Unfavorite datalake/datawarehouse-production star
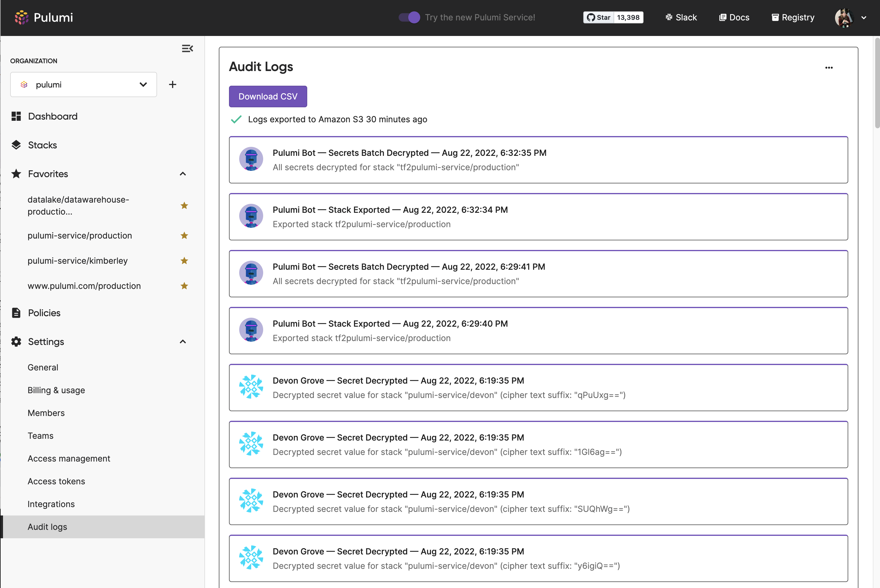Screen dimensions: 880x588 point(184,205)
